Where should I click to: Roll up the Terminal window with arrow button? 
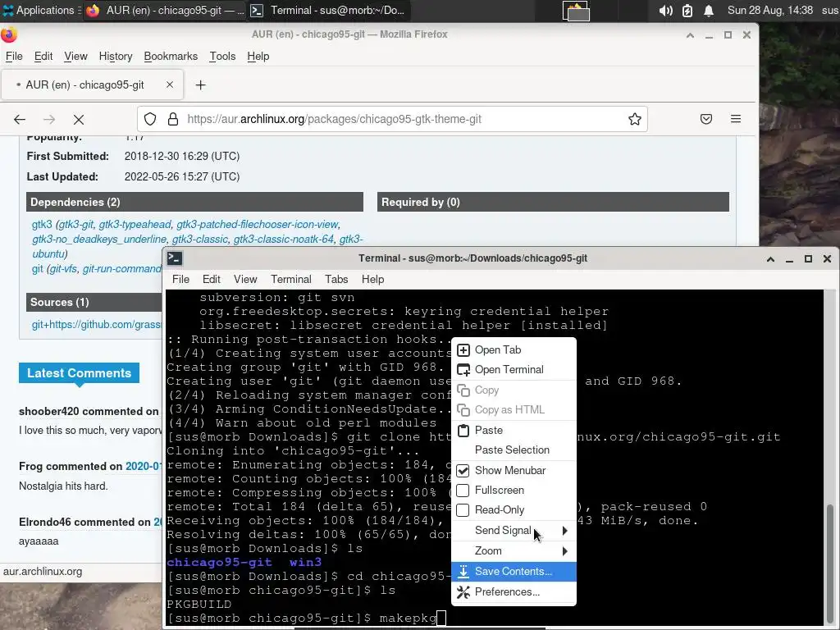click(770, 258)
